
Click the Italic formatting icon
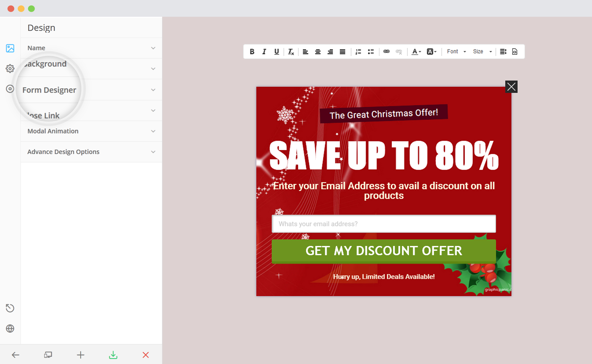coord(263,51)
